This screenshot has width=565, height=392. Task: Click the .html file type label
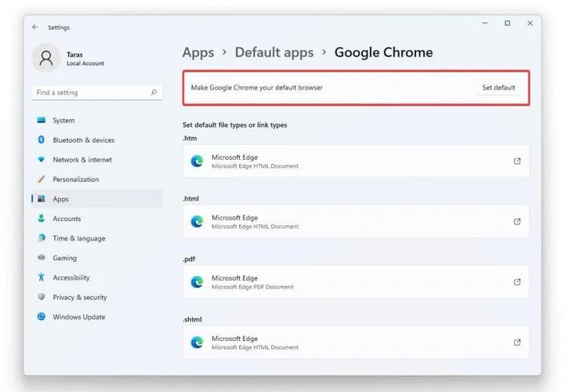point(191,198)
